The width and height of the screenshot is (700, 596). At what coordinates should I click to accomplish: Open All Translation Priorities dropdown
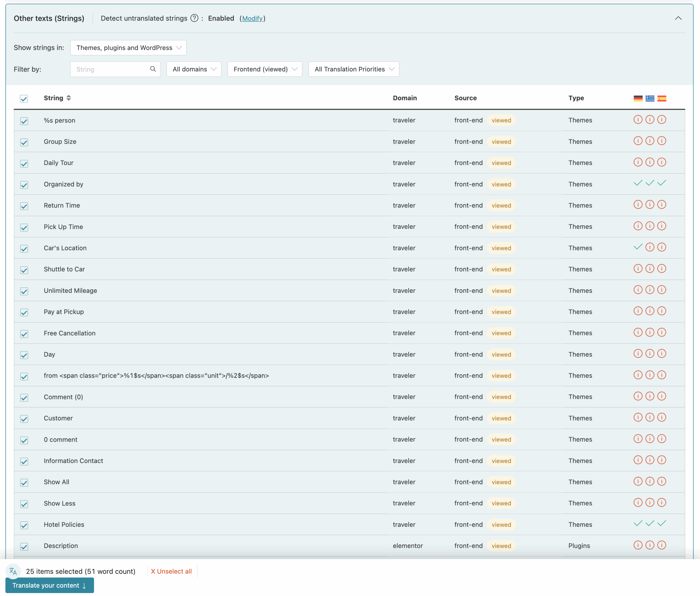354,69
